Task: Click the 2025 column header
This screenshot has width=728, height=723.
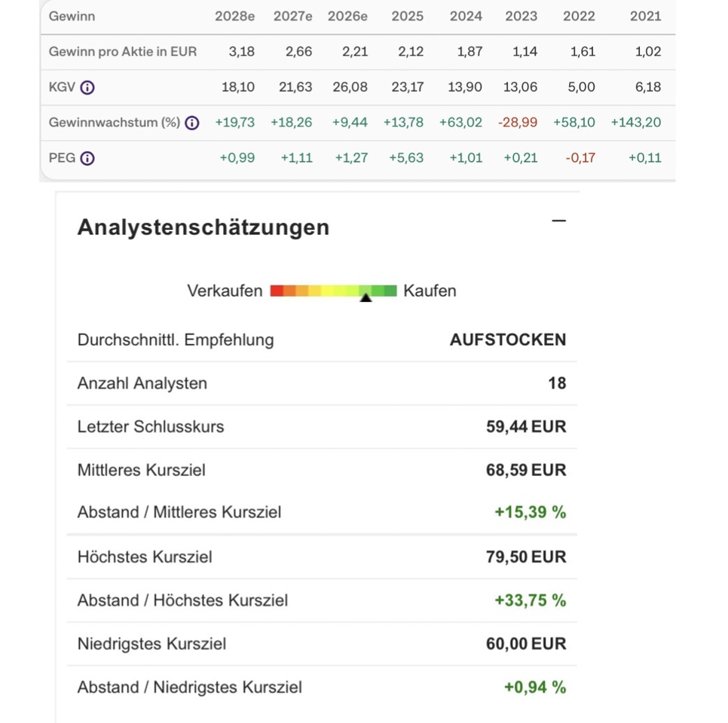Action: tap(407, 16)
